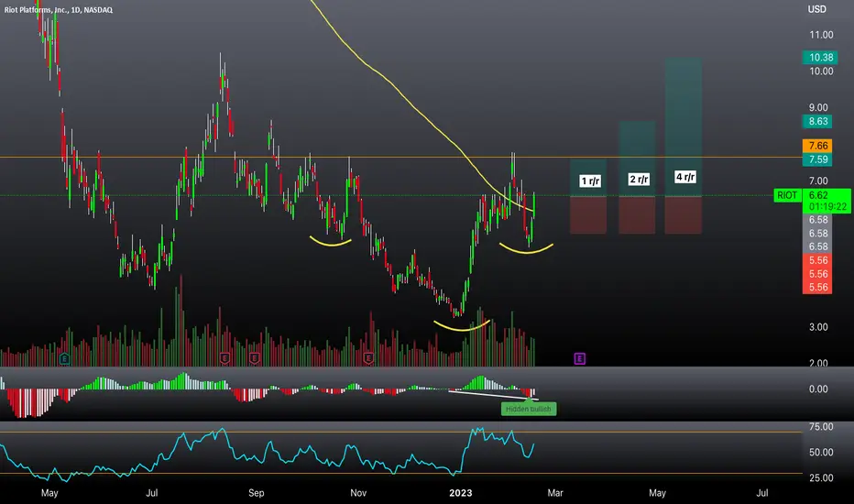Click the 9.00 price axis tick
This screenshot has height=504, width=854.
click(x=818, y=107)
